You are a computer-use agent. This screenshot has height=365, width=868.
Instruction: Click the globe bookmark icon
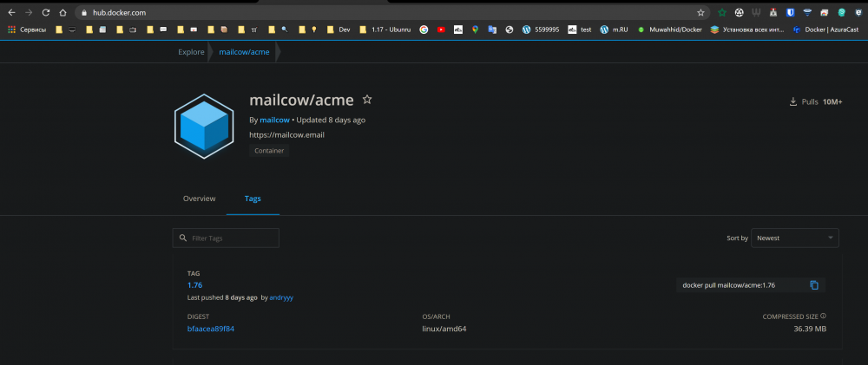[510, 29]
